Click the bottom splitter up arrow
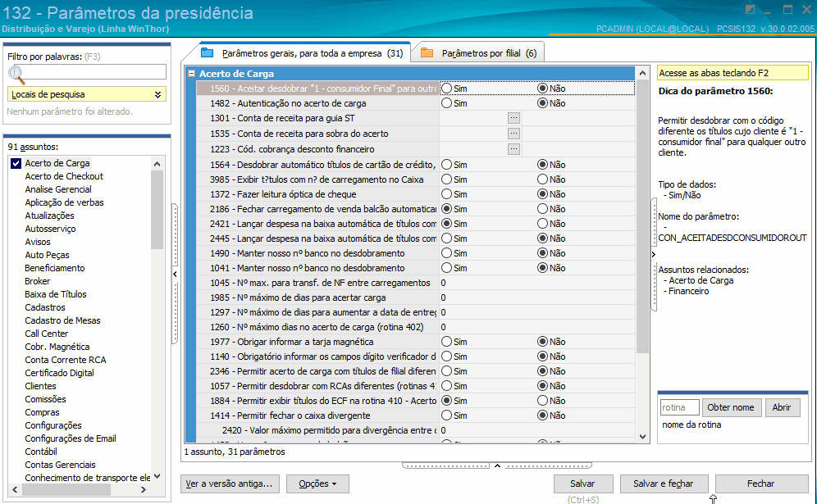 [497, 465]
